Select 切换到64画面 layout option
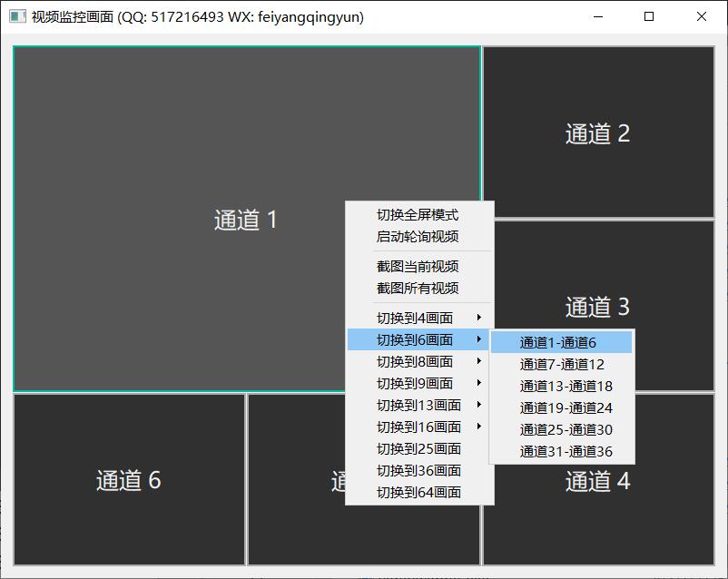728x579 pixels. [418, 493]
